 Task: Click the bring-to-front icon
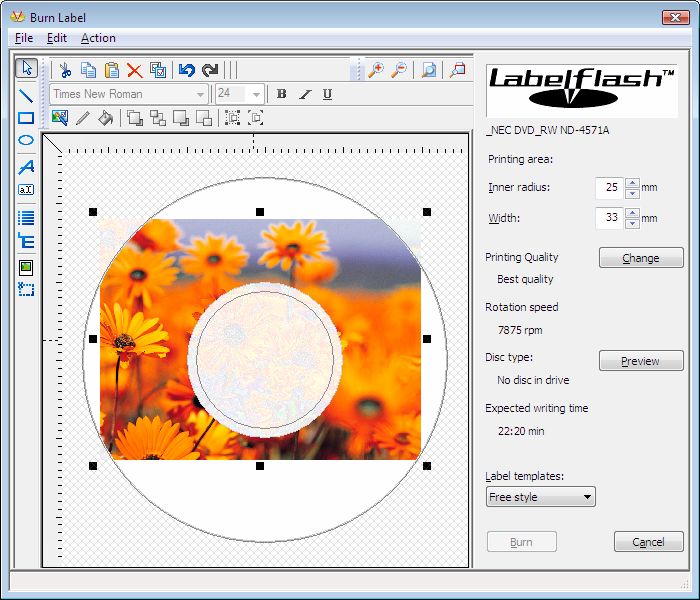click(x=135, y=118)
